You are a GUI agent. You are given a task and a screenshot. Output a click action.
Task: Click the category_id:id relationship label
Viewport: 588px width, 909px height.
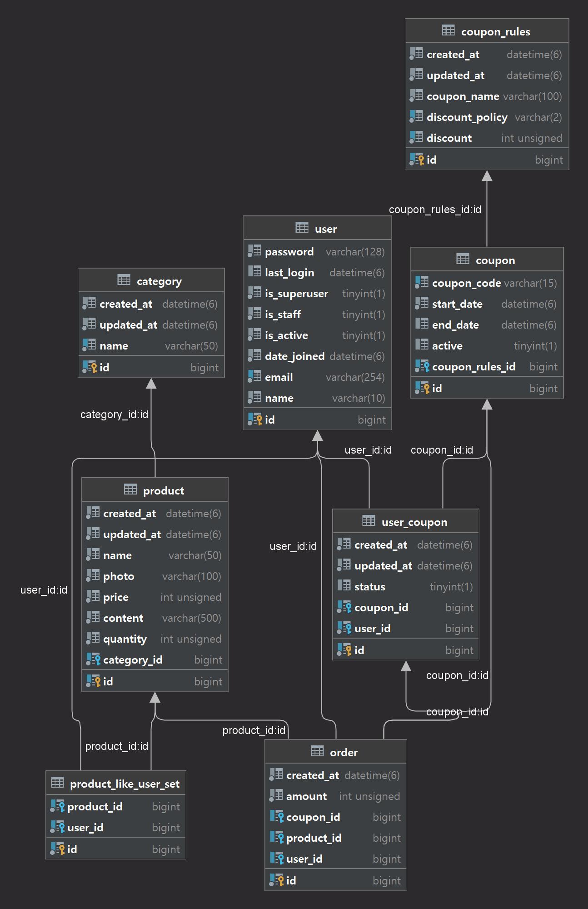114,415
